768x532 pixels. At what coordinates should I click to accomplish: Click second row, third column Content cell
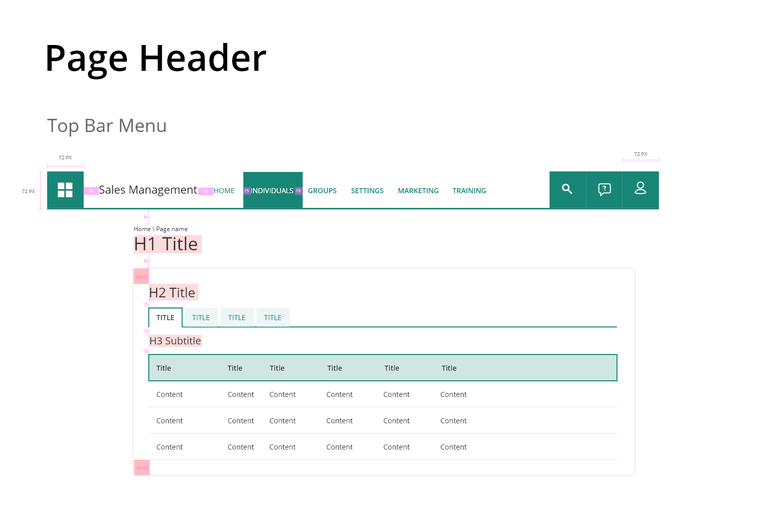point(283,421)
